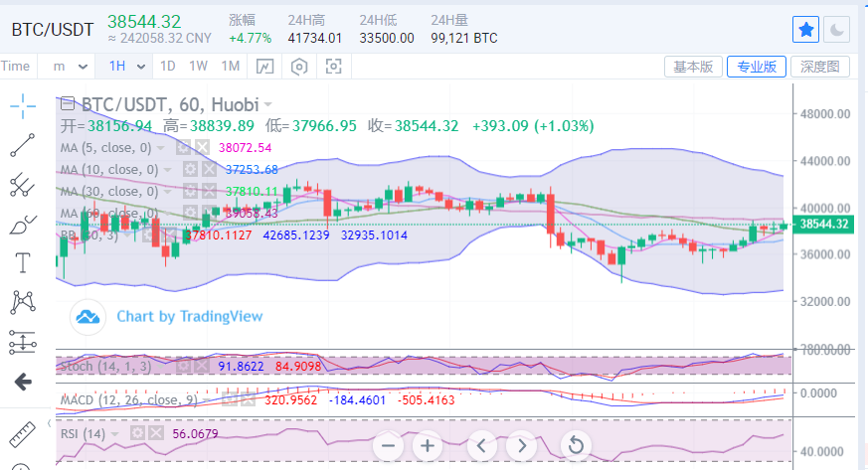Select the crosshair cursor tool
This screenshot has width=868, height=470.
coord(23,104)
